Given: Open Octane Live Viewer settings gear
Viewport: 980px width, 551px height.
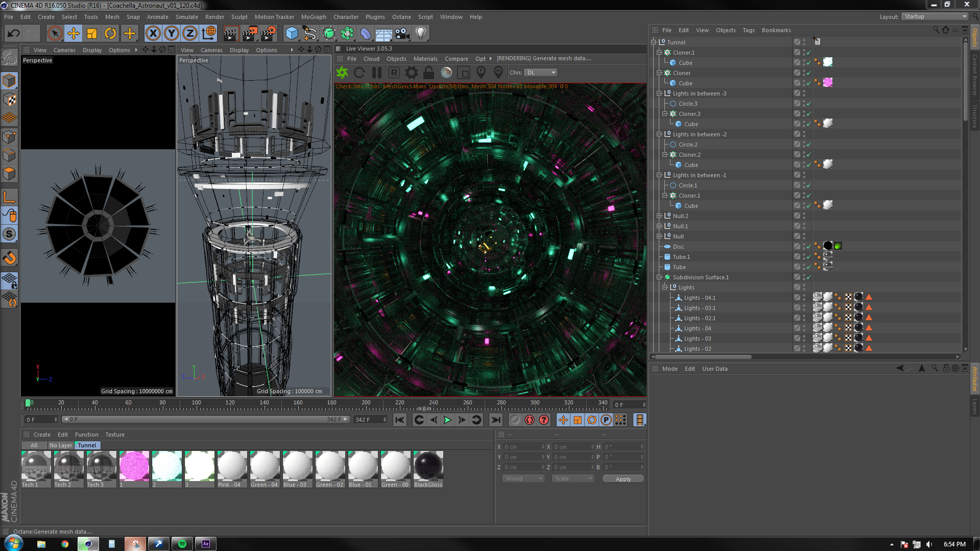Looking at the screenshot, I should pyautogui.click(x=412, y=73).
